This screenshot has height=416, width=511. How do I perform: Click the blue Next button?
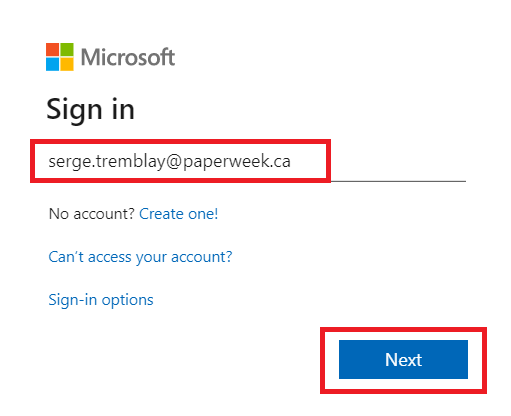coord(403,359)
